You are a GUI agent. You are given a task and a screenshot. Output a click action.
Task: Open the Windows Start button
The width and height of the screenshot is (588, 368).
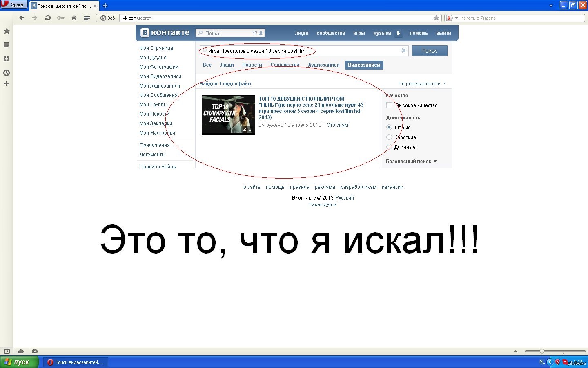[x=19, y=362]
